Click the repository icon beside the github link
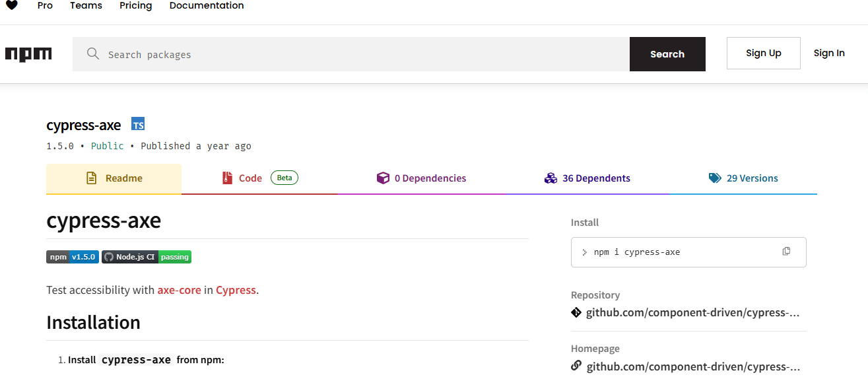This screenshot has height=383, width=868. click(576, 312)
